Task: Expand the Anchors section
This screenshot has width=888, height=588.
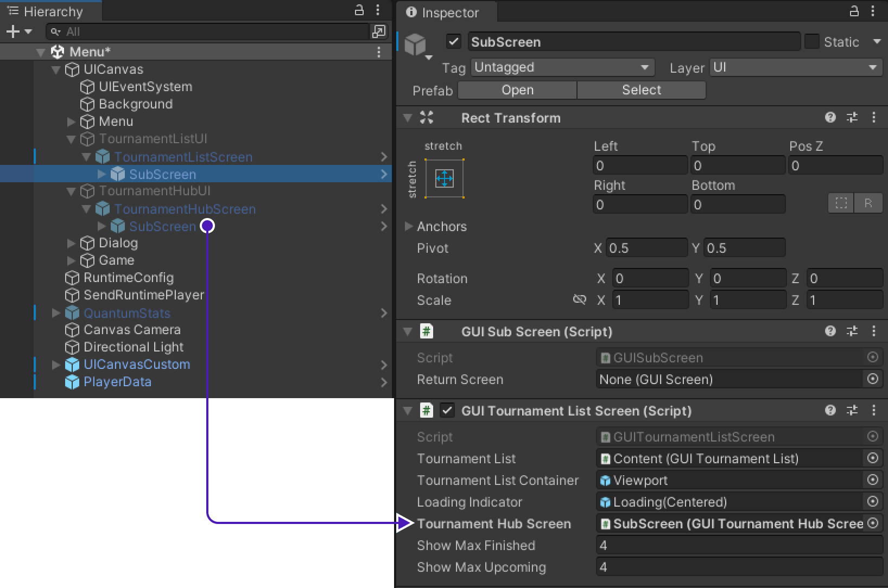Action: pyautogui.click(x=409, y=226)
